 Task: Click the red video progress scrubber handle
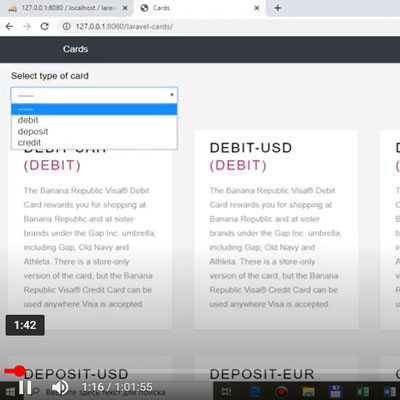(20, 371)
